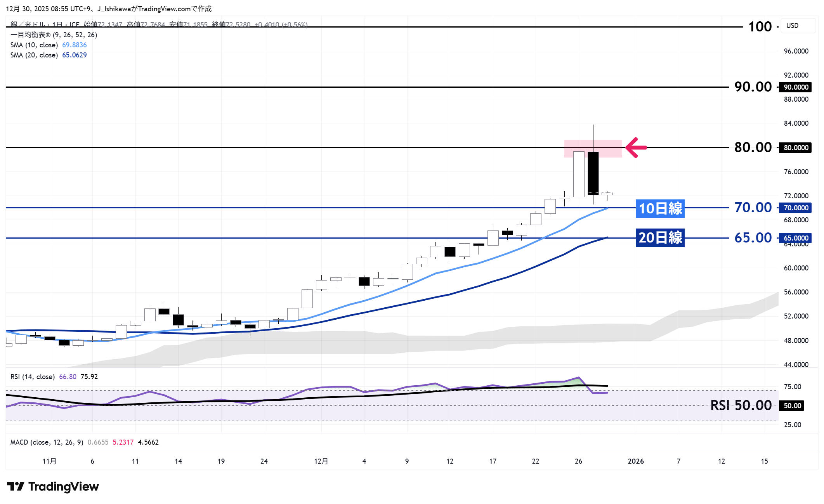Click the 20日線 dark blue label box

(x=660, y=237)
